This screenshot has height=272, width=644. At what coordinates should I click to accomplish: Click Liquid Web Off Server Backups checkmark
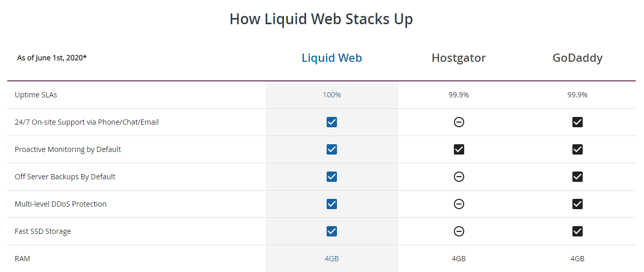click(332, 177)
